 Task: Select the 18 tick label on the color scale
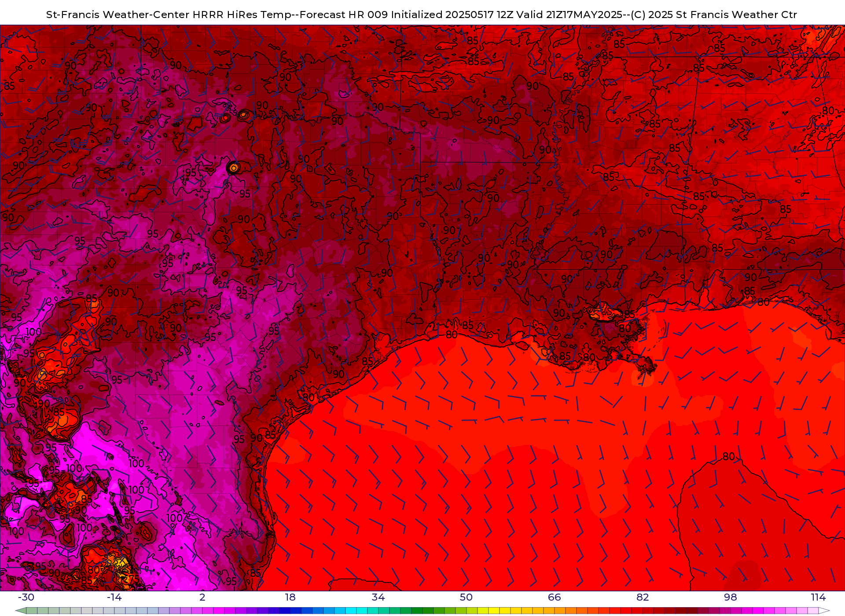pos(290,597)
